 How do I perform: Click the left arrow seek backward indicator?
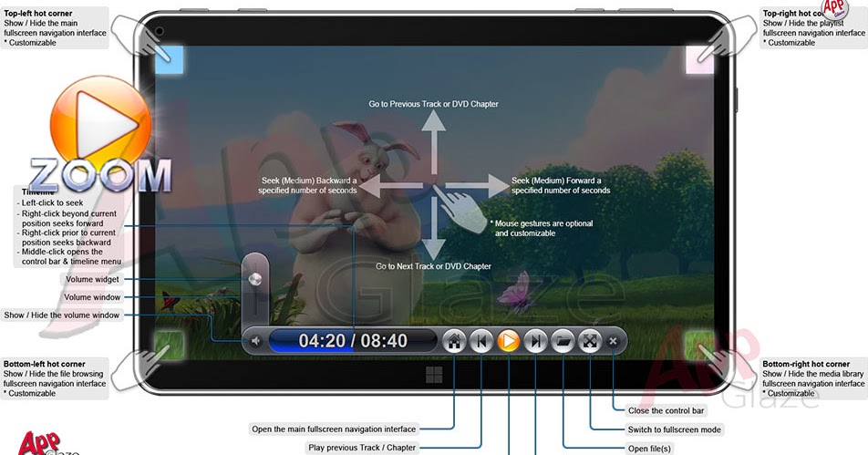[390, 186]
